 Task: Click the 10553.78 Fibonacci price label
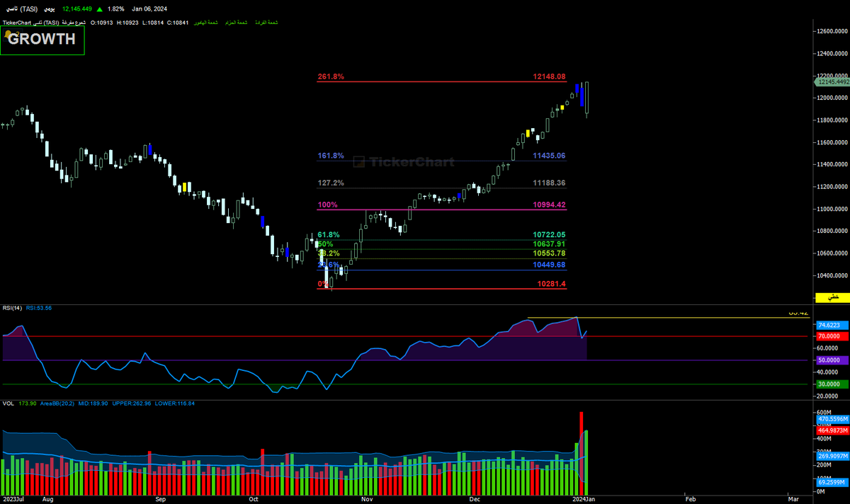pos(550,253)
